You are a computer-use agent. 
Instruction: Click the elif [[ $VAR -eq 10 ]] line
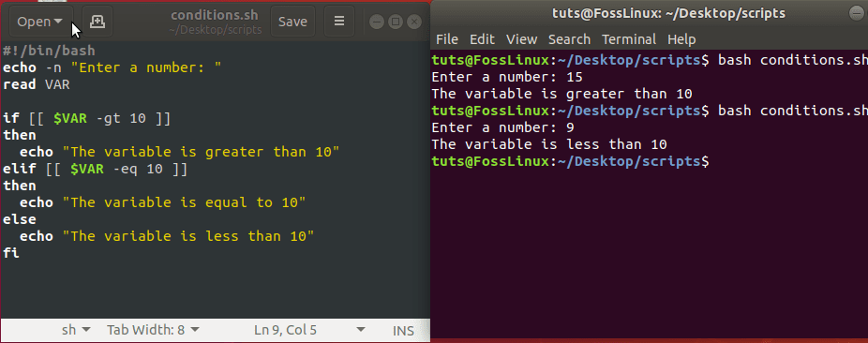pos(95,169)
